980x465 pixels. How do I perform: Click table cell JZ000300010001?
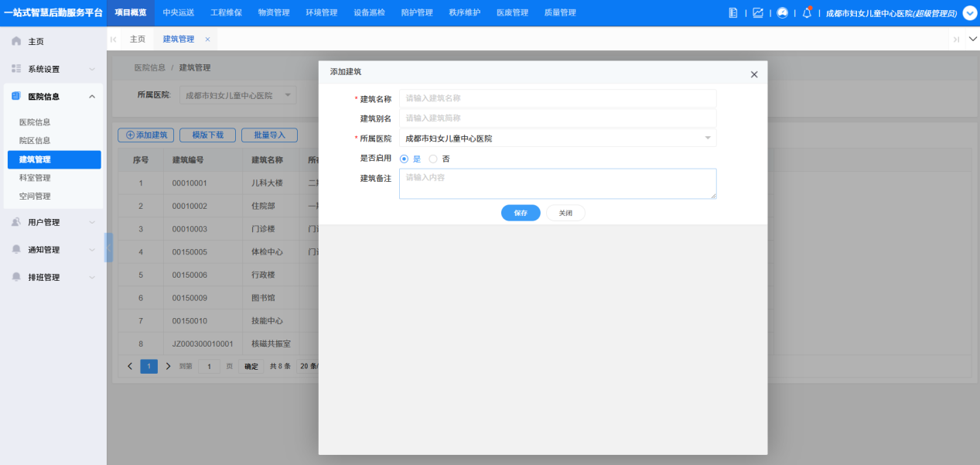(203, 344)
